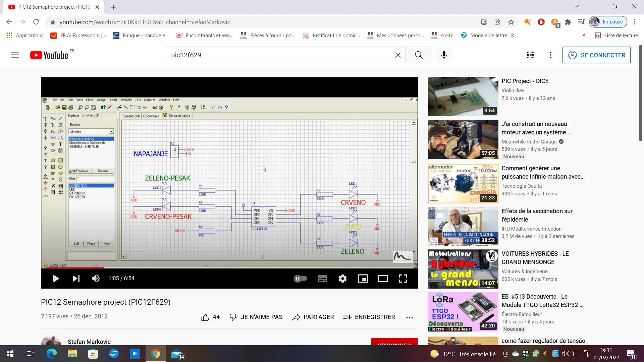Switch to miniplayer mode
644x362 pixels.
363,279
